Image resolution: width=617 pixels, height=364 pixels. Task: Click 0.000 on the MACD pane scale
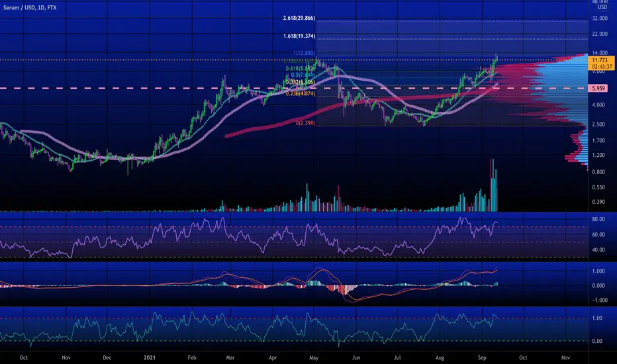click(598, 286)
